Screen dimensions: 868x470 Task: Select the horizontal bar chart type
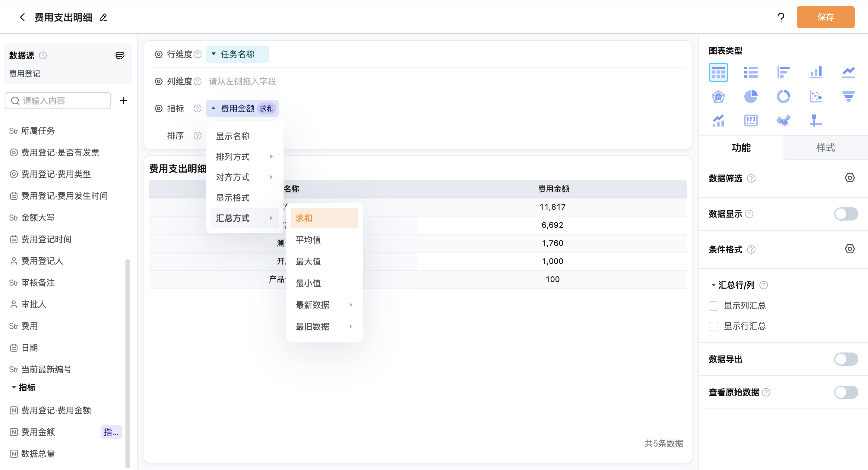[x=783, y=72]
